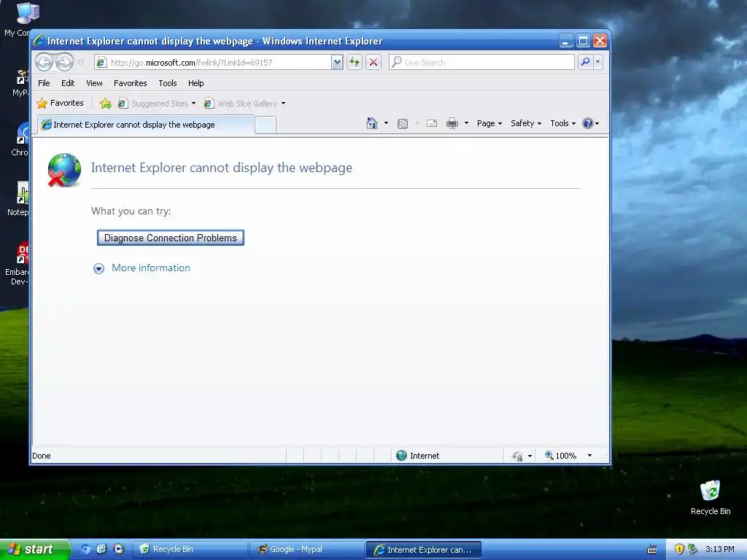Expand the Print options dropdown arrow

466,123
